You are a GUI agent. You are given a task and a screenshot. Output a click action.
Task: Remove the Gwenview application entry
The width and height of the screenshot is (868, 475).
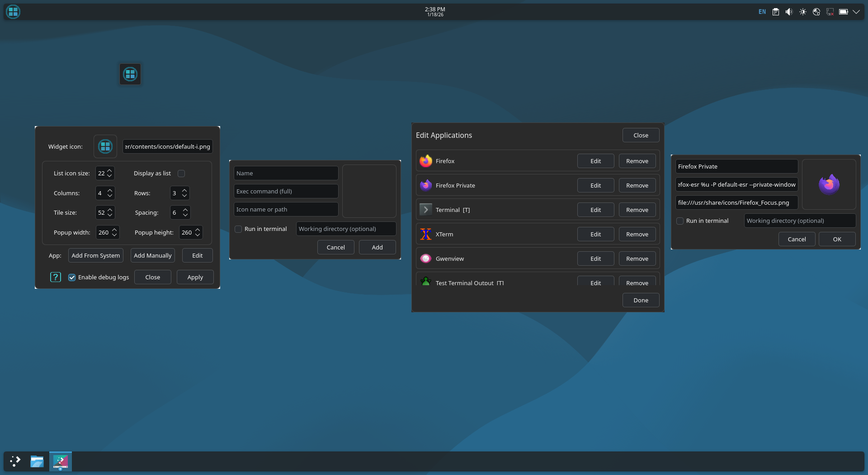[637, 259]
